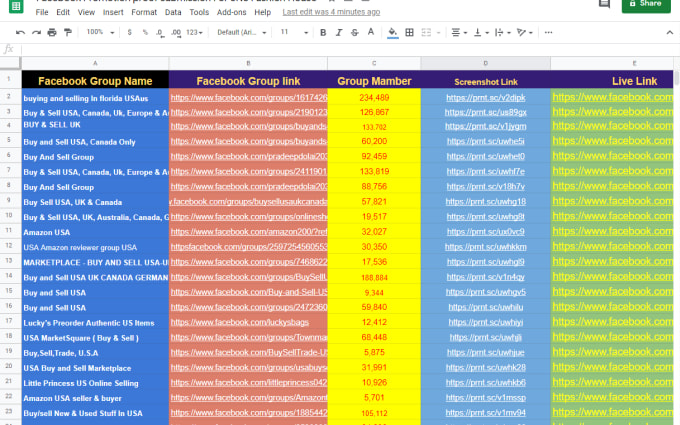The image size is (680, 425).
Task: Format as currency with dollar icon
Action: (129, 33)
